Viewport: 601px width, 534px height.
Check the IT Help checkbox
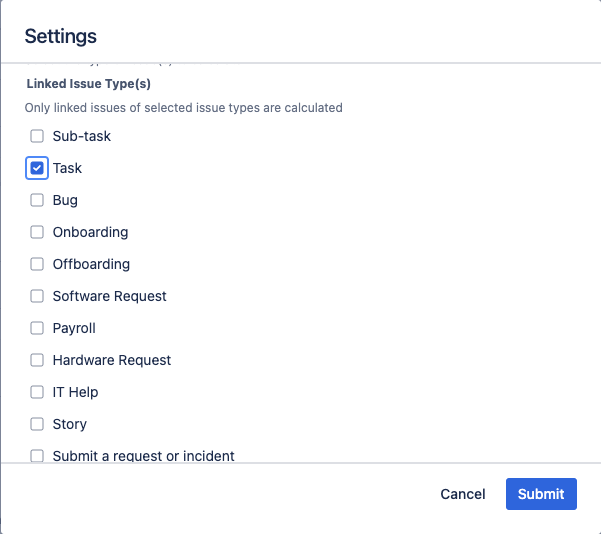tap(37, 392)
